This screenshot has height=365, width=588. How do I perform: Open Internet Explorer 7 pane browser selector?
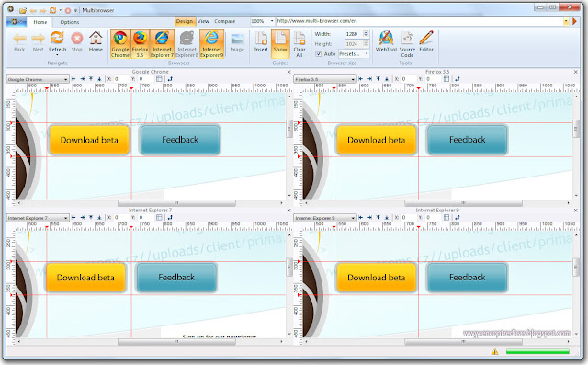[x=38, y=218]
